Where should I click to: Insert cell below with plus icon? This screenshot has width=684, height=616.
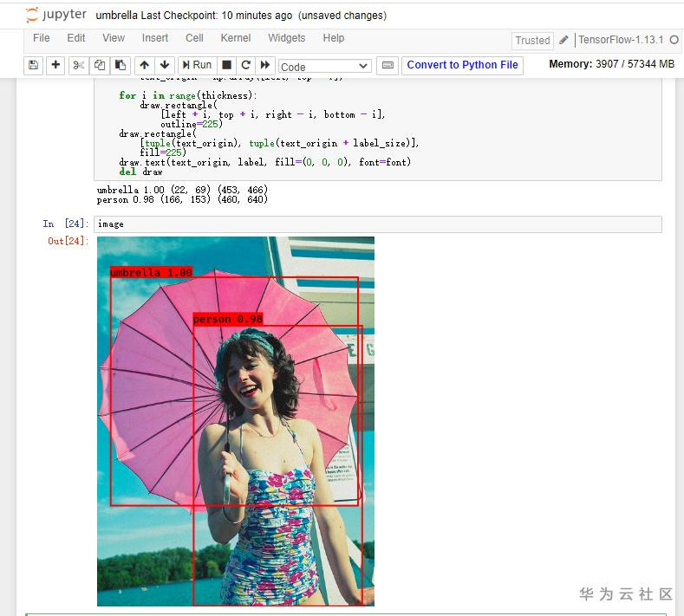[x=55, y=65]
